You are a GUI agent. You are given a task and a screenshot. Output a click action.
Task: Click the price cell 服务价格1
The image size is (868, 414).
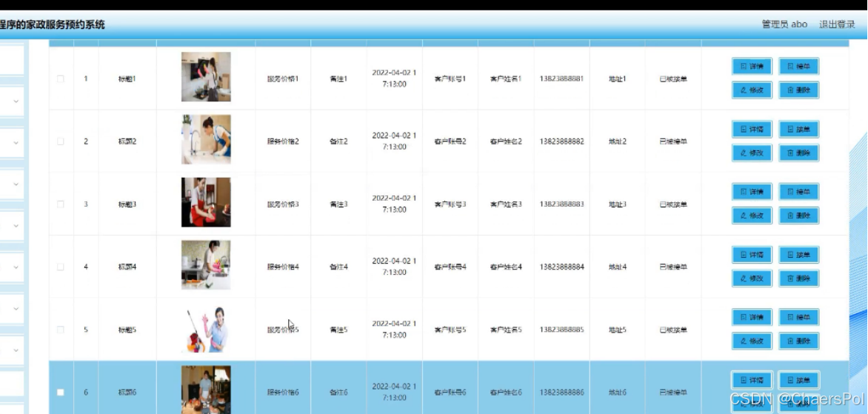tap(283, 79)
